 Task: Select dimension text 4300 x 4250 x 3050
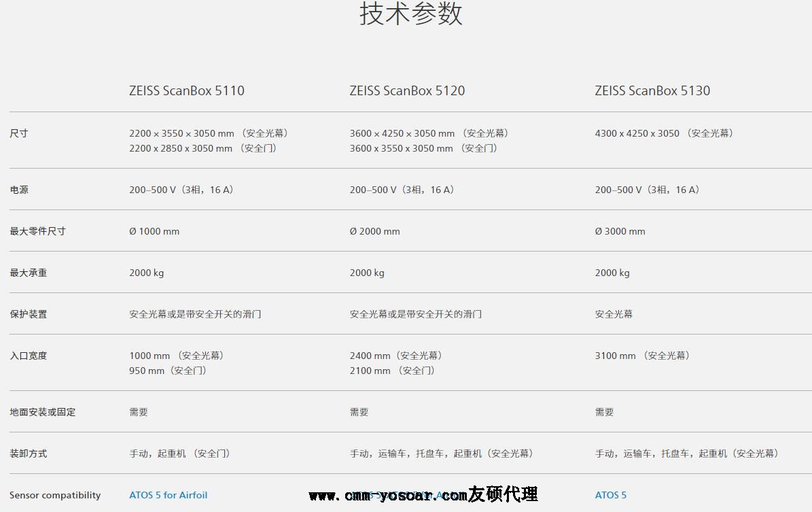(x=637, y=133)
